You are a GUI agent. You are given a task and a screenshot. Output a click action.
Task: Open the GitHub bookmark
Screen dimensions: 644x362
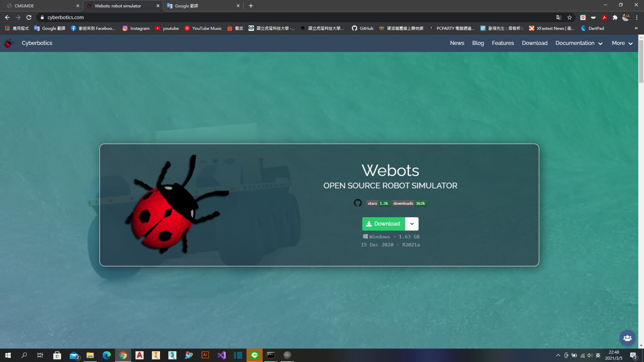click(x=362, y=28)
